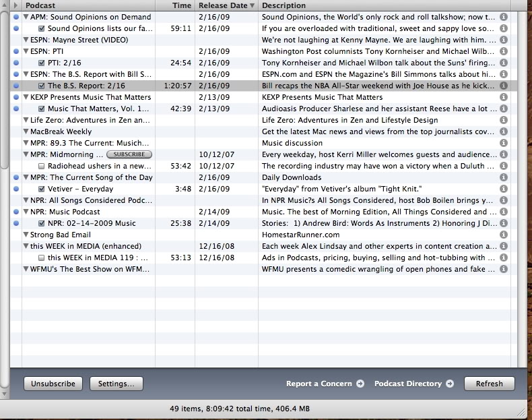Show info for Radiohead ushers in a new episode
532x420 pixels.
(x=504, y=166)
